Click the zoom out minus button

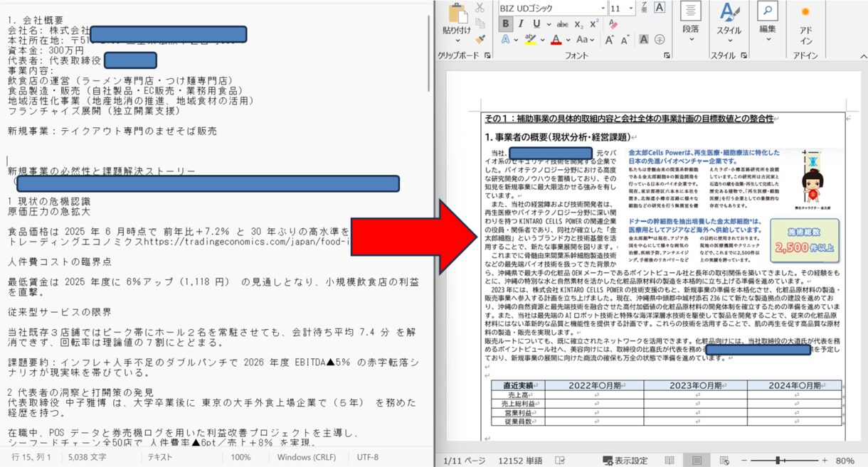pyautogui.click(x=744, y=461)
